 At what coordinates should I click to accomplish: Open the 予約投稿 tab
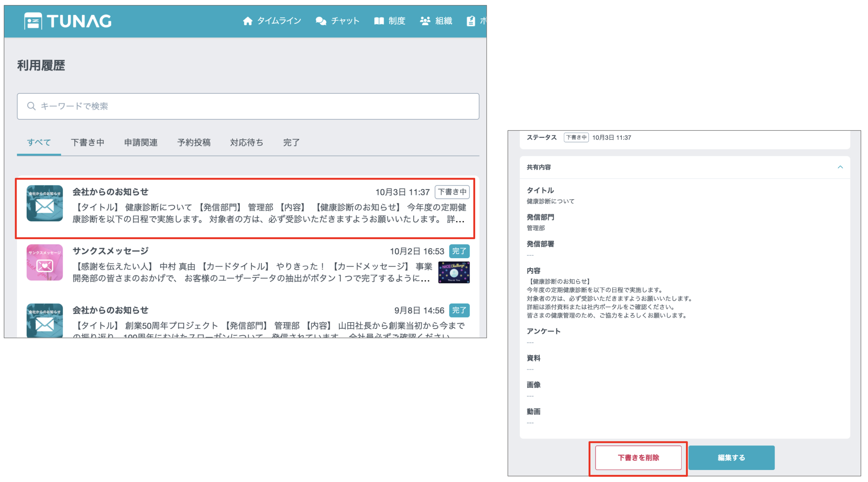click(x=194, y=143)
